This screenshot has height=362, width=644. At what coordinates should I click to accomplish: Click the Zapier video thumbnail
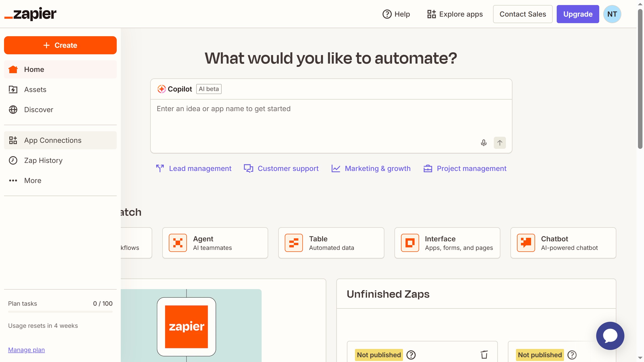point(191,326)
